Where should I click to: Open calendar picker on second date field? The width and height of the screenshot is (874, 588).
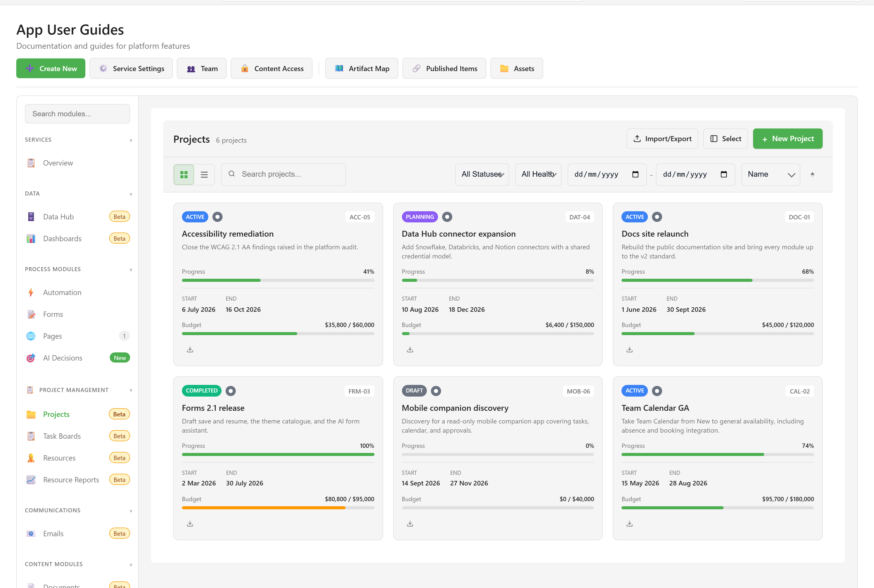pyautogui.click(x=724, y=174)
